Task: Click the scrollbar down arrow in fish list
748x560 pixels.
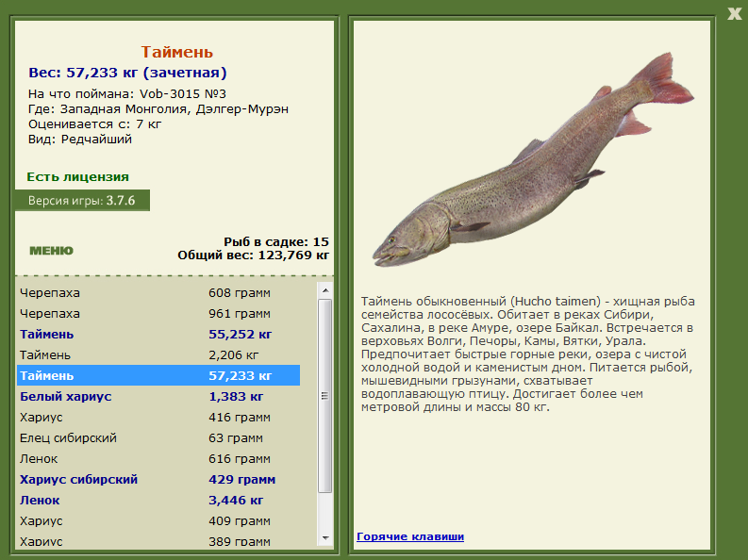Action: coord(325,538)
